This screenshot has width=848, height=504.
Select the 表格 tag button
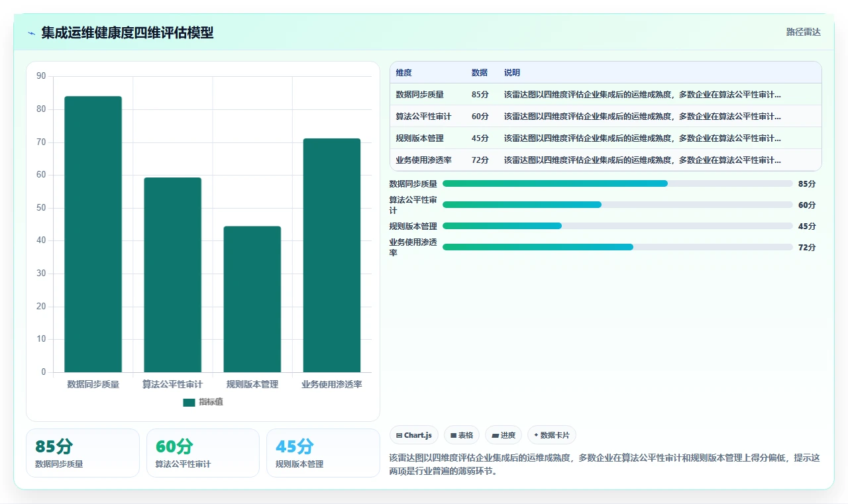[x=462, y=435]
